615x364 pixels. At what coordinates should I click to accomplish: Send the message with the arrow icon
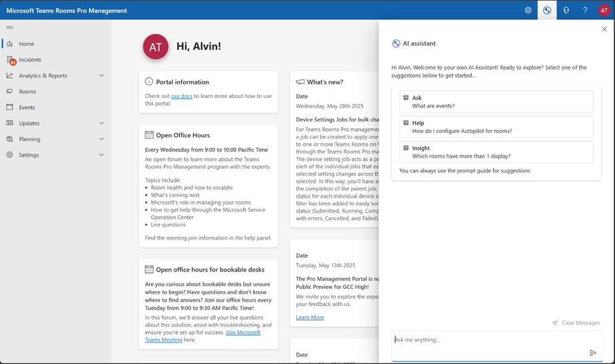point(593,353)
